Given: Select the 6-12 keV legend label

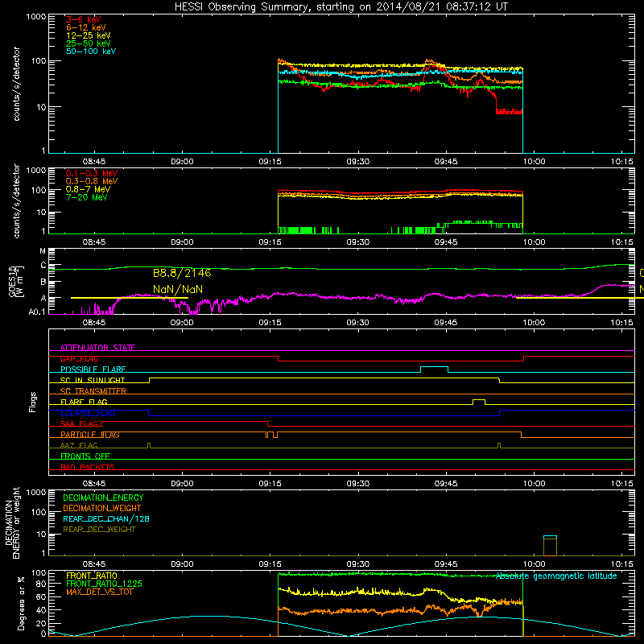Looking at the screenshot, I should (x=86, y=27).
